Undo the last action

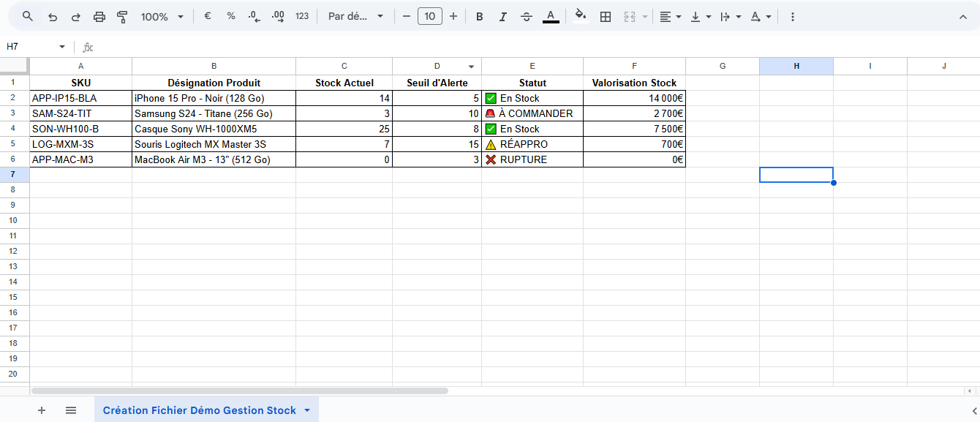pyautogui.click(x=52, y=16)
